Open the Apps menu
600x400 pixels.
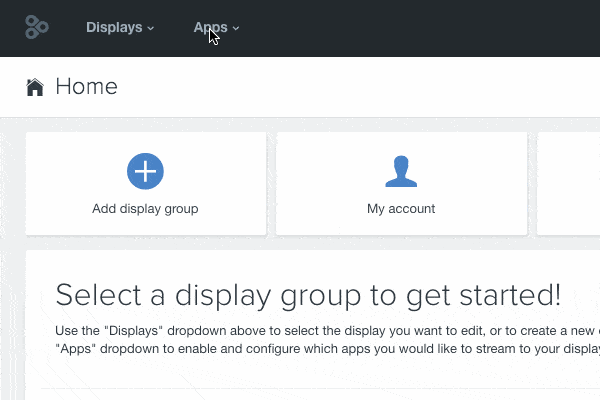210,28
